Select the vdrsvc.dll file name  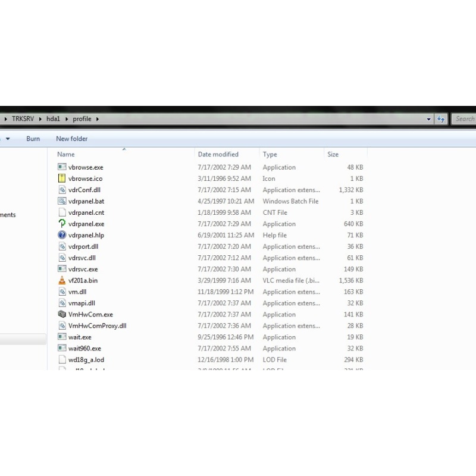(x=82, y=258)
